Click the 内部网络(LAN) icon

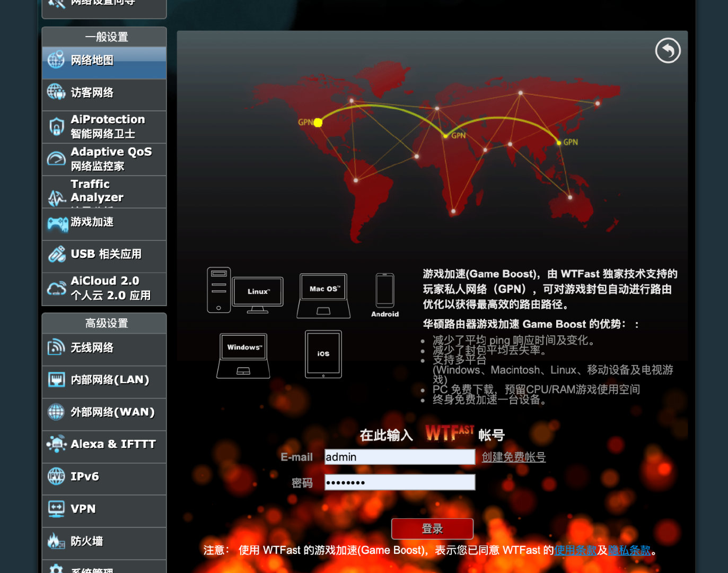(x=56, y=379)
